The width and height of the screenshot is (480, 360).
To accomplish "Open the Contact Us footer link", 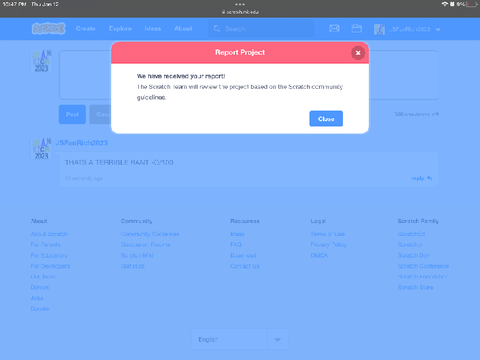I will click(245, 266).
